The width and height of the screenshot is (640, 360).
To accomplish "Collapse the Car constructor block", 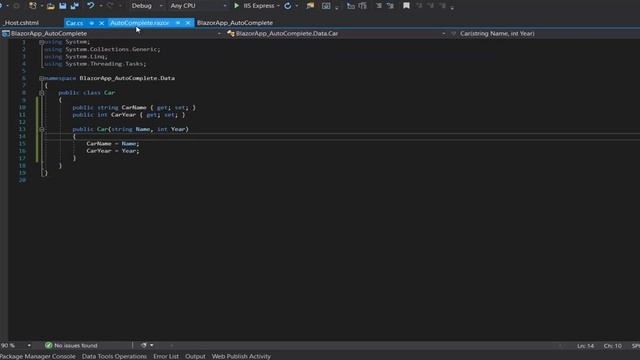I will (42, 129).
